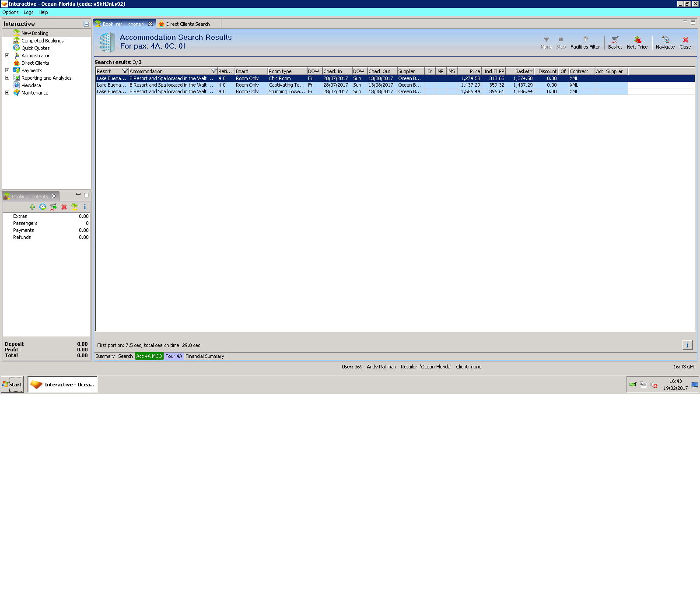Close the Booking contents tab
The width and height of the screenshot is (700, 613).
pyautogui.click(x=54, y=196)
